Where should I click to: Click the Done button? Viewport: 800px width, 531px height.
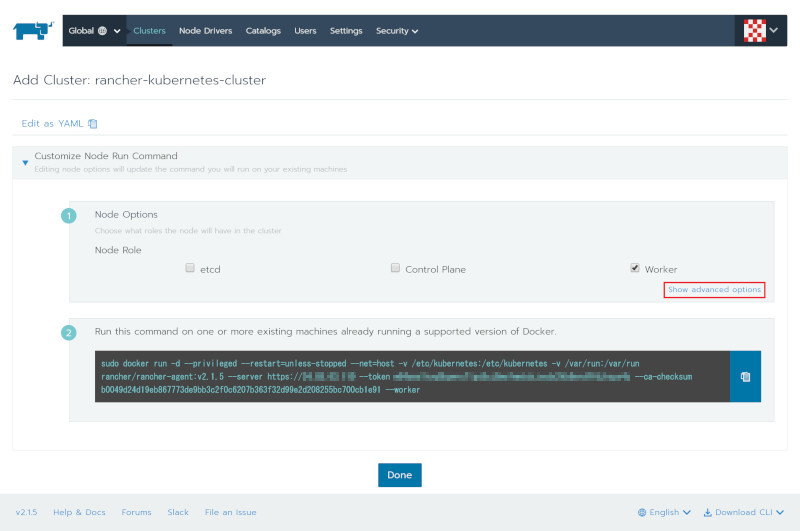(x=399, y=475)
